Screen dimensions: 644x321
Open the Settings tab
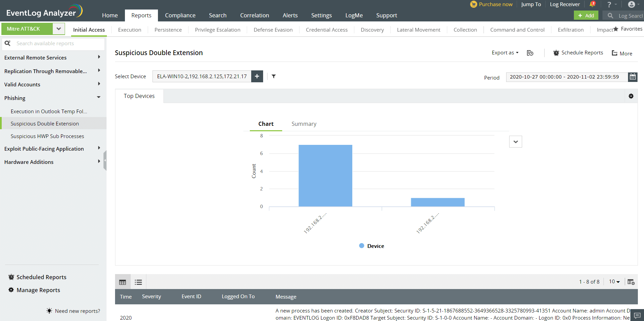coord(321,15)
